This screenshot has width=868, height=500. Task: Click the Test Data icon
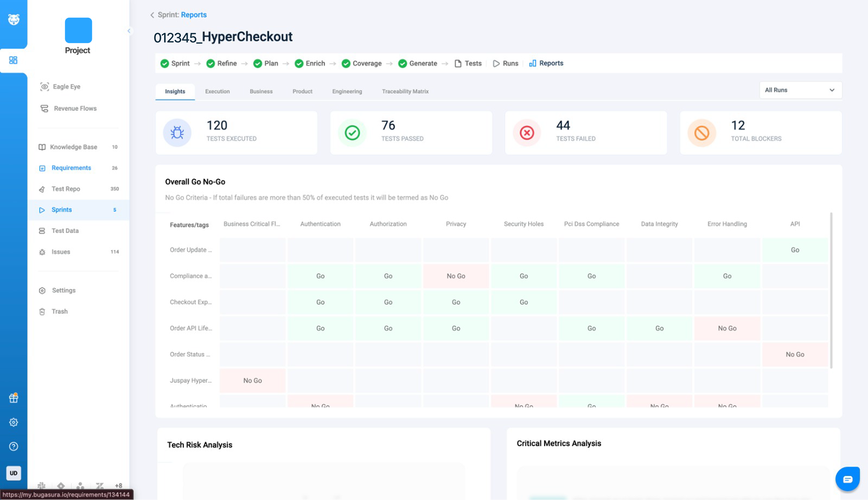42,231
